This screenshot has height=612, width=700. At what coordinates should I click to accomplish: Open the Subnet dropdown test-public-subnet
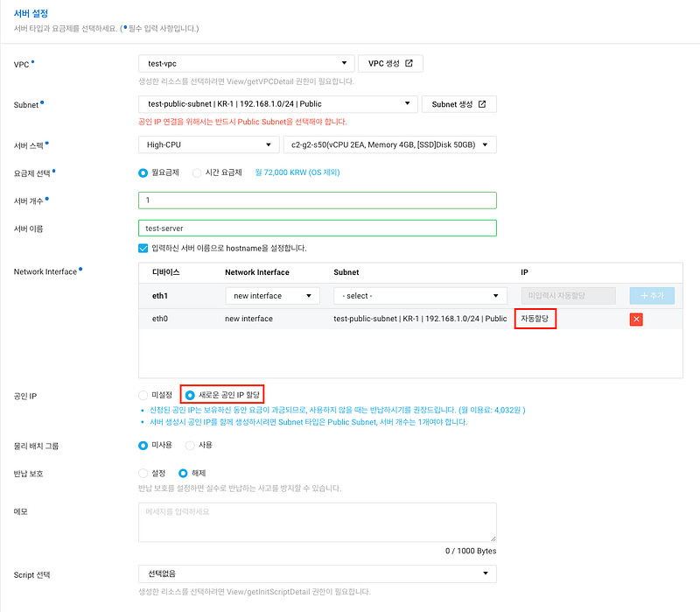(278, 104)
